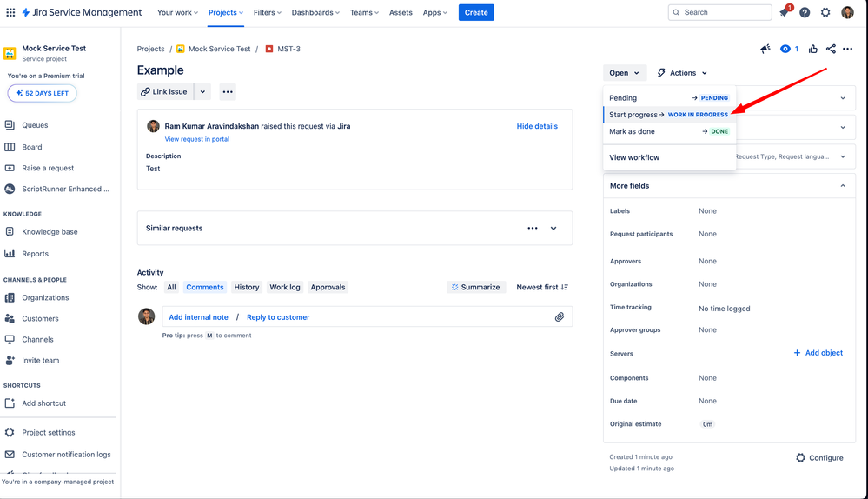Open Assets in top navigation
The image size is (868, 499).
coord(401,12)
